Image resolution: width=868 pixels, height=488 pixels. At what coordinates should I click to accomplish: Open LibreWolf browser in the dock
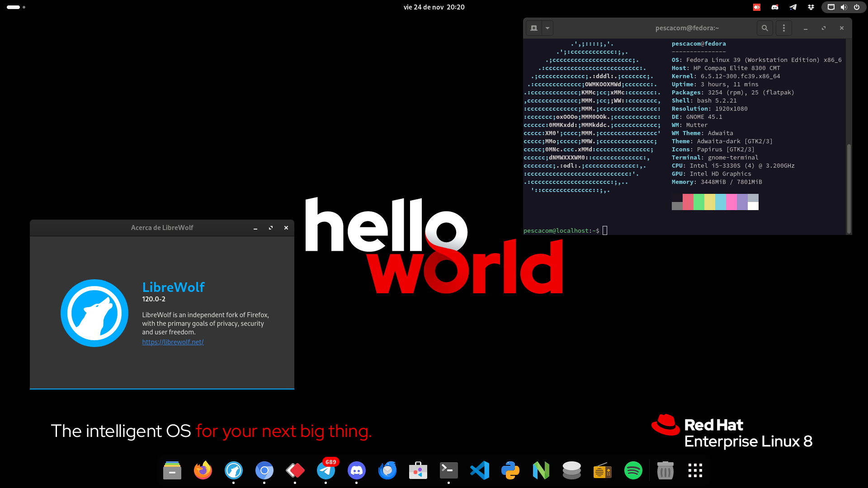click(233, 470)
